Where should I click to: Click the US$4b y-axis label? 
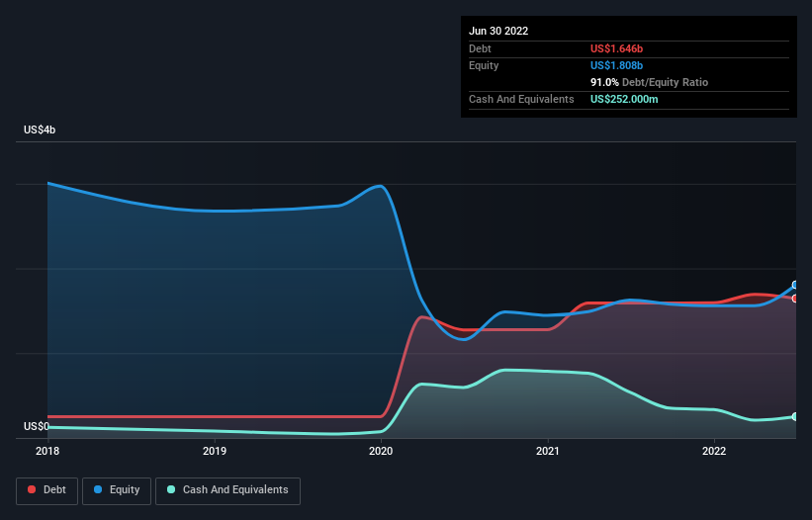pos(40,130)
